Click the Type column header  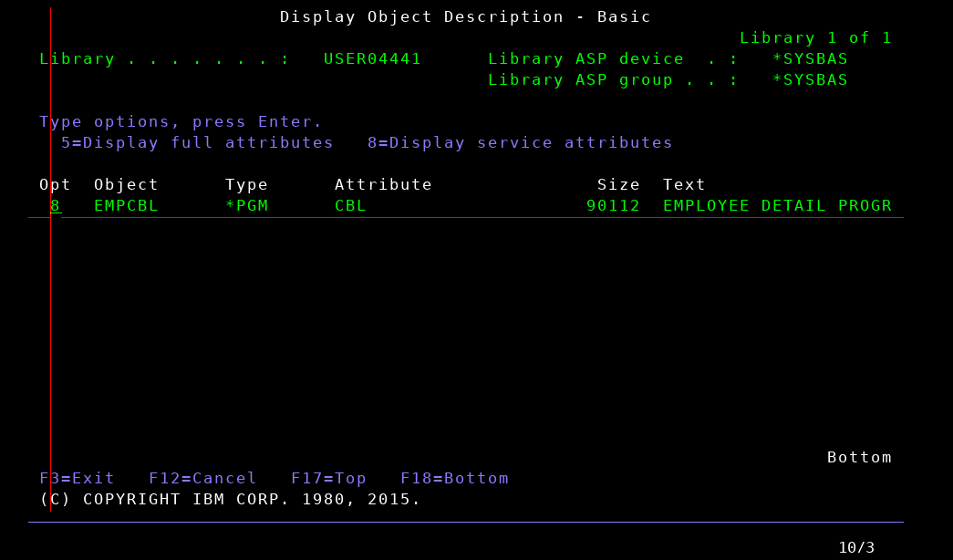pos(247,185)
